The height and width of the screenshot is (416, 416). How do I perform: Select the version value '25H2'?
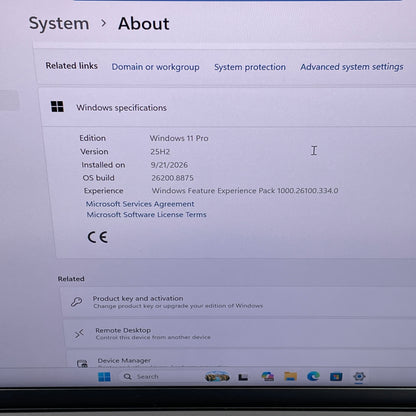(x=160, y=152)
